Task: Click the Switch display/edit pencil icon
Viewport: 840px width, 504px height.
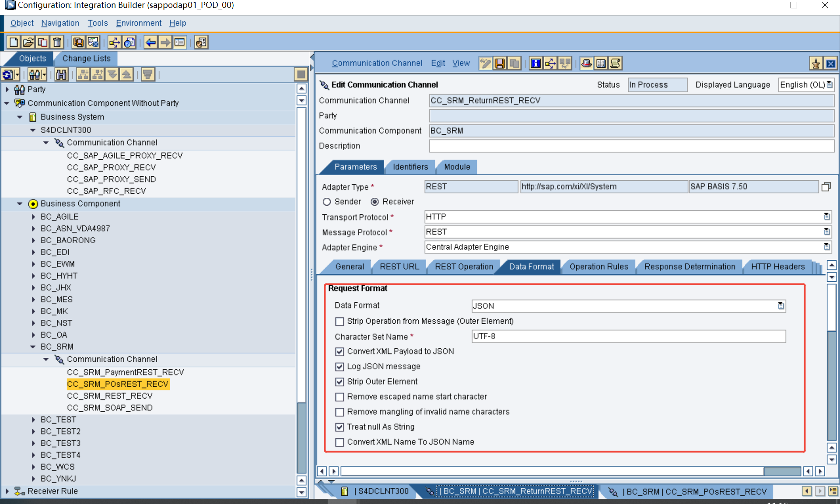Action: click(x=485, y=63)
